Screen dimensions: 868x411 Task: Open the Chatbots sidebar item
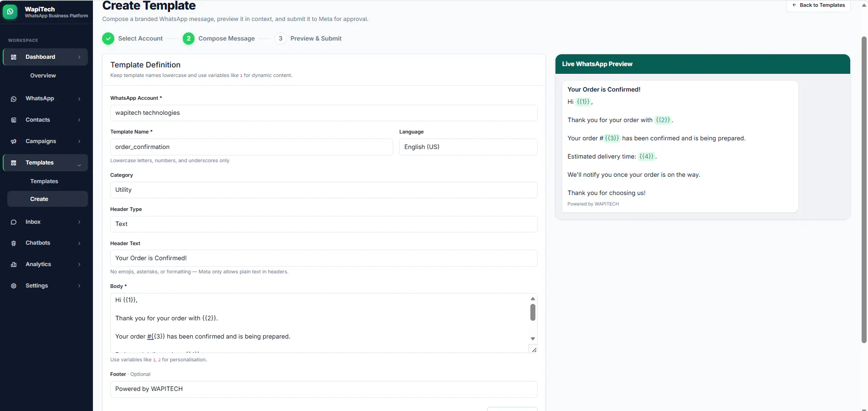(45, 243)
